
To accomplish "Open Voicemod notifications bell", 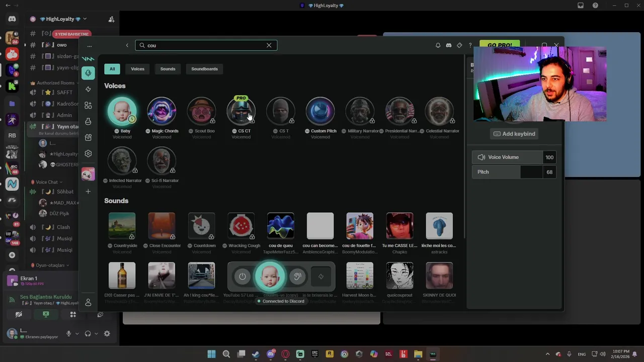I will (x=438, y=45).
